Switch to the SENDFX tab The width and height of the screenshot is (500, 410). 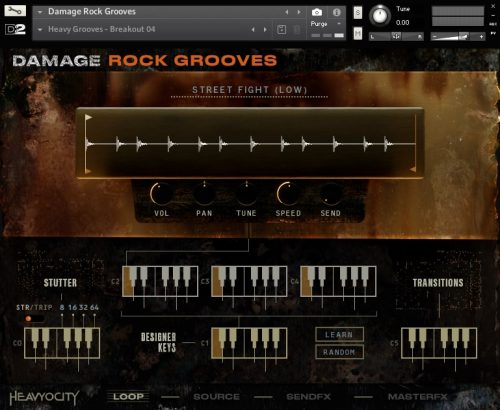click(309, 397)
